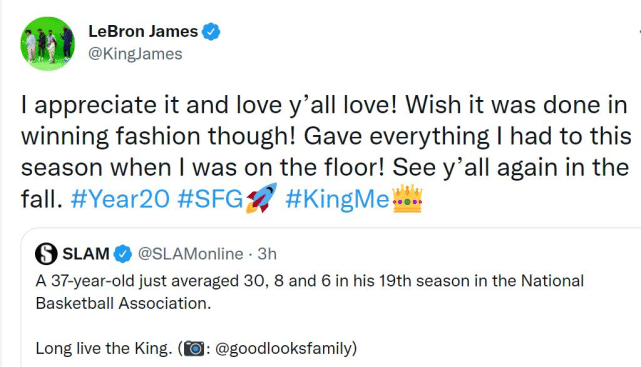Click the SLAM logo avatar
Screen dimensions: 641x367
click(x=46, y=254)
